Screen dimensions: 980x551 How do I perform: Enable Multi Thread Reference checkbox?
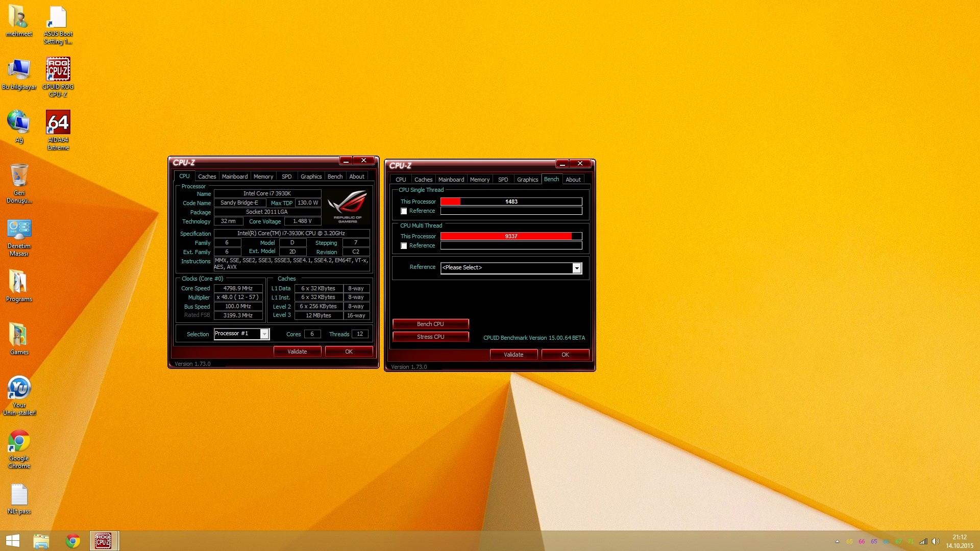pos(404,246)
